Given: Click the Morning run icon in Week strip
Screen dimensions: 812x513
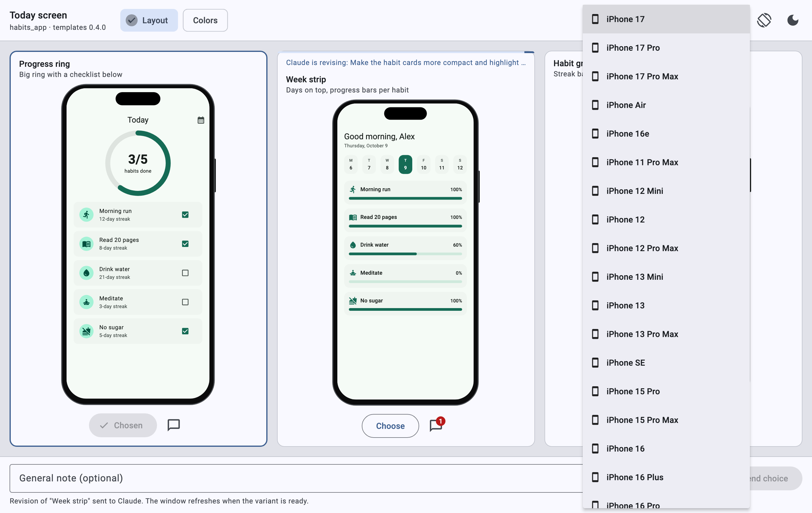Looking at the screenshot, I should click(x=353, y=189).
